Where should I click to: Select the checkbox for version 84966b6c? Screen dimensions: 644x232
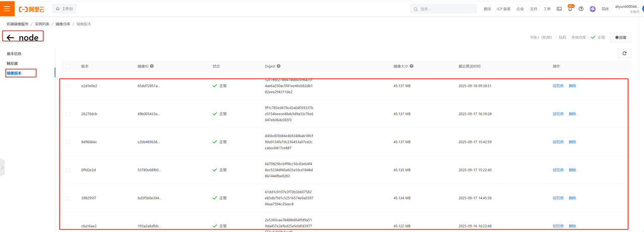click(68, 142)
